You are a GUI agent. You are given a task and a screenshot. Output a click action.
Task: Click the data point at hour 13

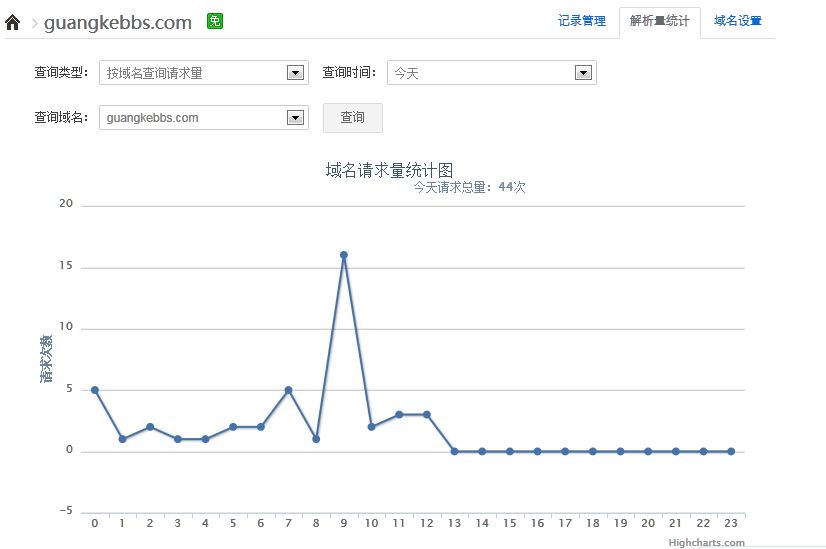[x=454, y=452]
